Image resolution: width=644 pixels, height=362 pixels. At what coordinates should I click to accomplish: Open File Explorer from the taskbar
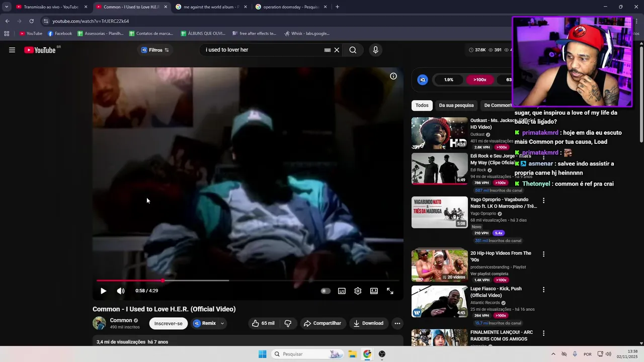[x=352, y=354]
